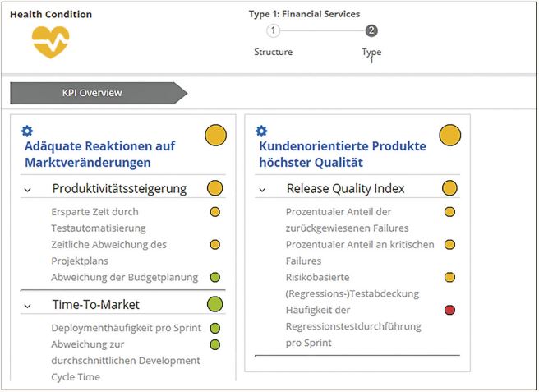Click the red Häufigkeit der Regressionstestdurchführung indicator
Screen dimensions: 539x392
(449, 310)
